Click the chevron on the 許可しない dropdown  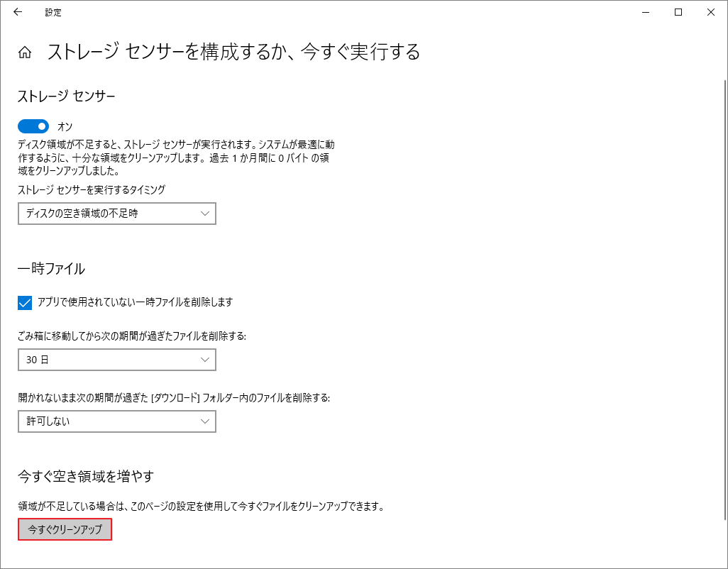(206, 421)
